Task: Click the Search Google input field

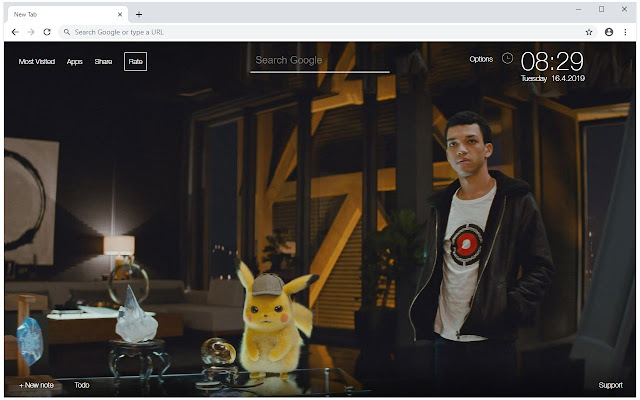Action: tap(320, 61)
